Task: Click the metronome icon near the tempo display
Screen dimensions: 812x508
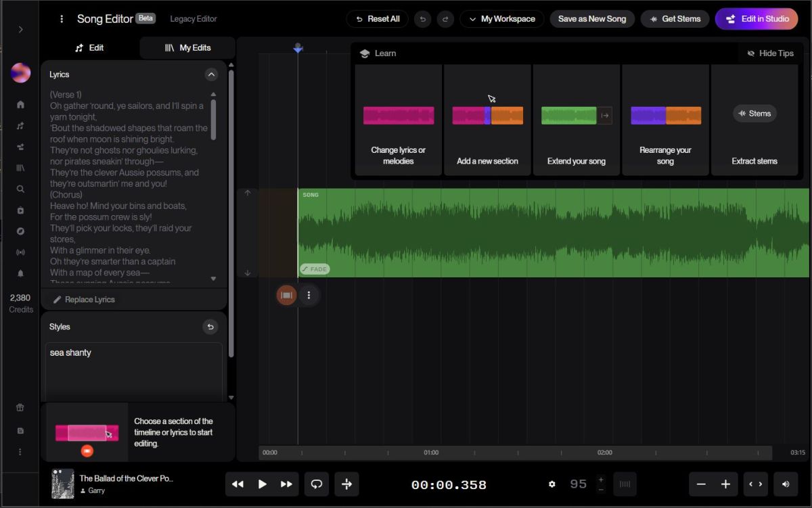Action: pyautogui.click(x=625, y=484)
